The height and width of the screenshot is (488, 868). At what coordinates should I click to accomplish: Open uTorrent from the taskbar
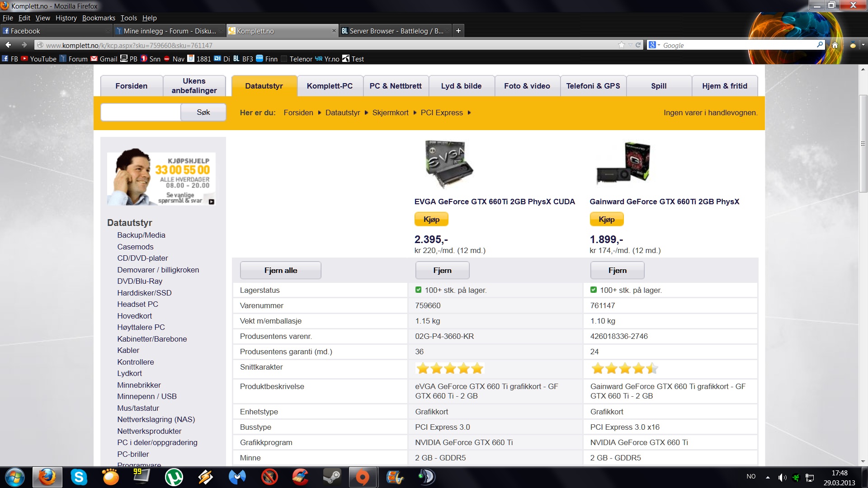tap(174, 477)
